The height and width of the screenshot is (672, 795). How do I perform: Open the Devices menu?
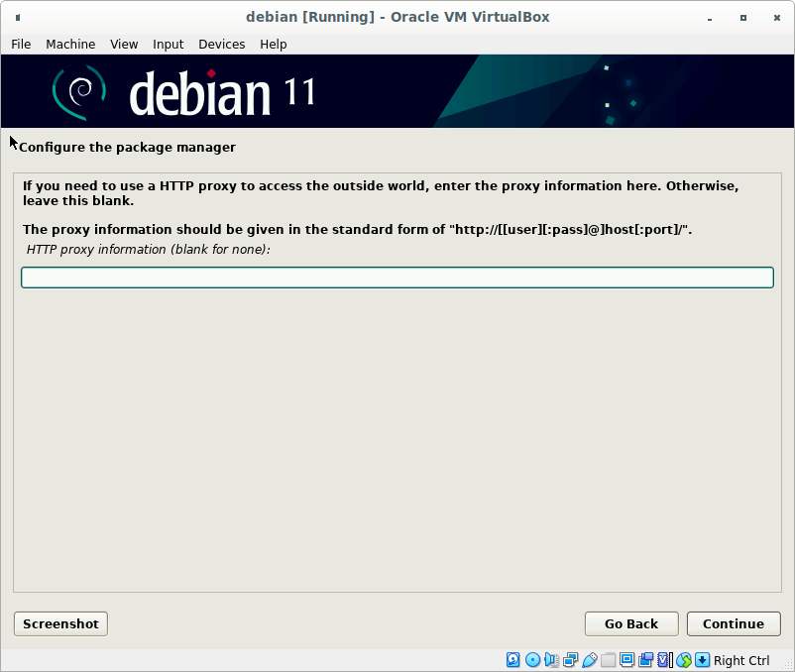pyautogui.click(x=221, y=44)
